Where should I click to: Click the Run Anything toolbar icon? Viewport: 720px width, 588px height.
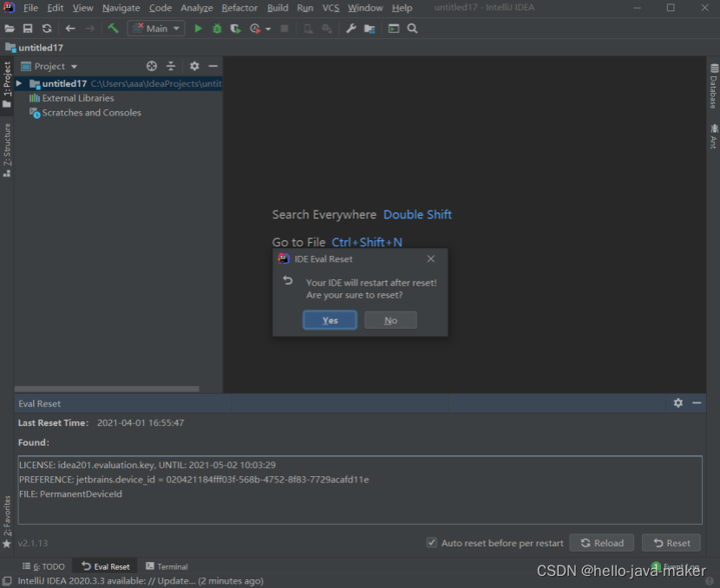pos(394,29)
